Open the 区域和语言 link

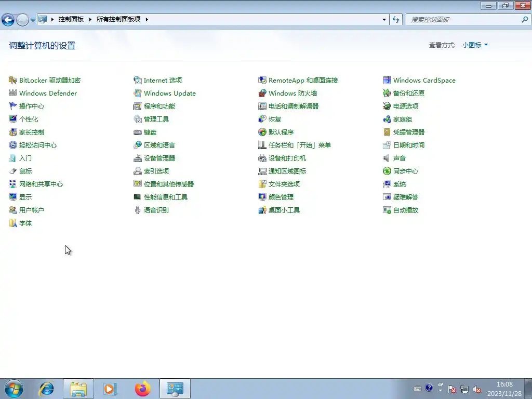click(159, 145)
